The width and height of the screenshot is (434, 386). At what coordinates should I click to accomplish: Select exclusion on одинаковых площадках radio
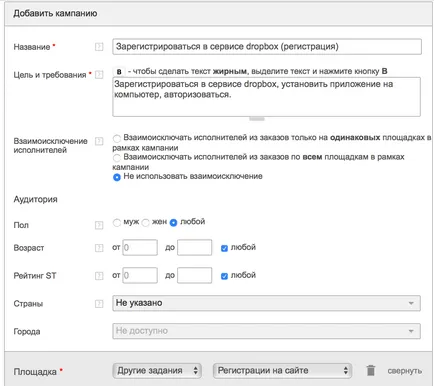click(x=117, y=138)
